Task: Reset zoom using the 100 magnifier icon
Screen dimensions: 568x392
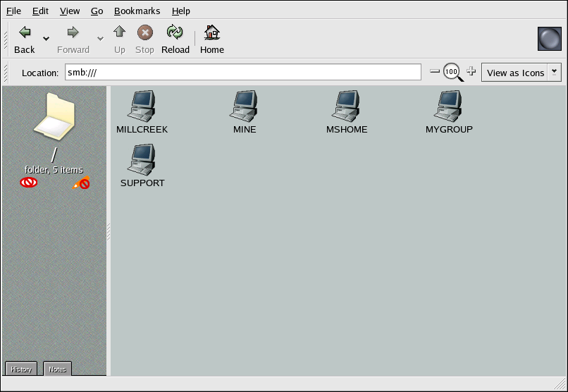Action: point(452,72)
